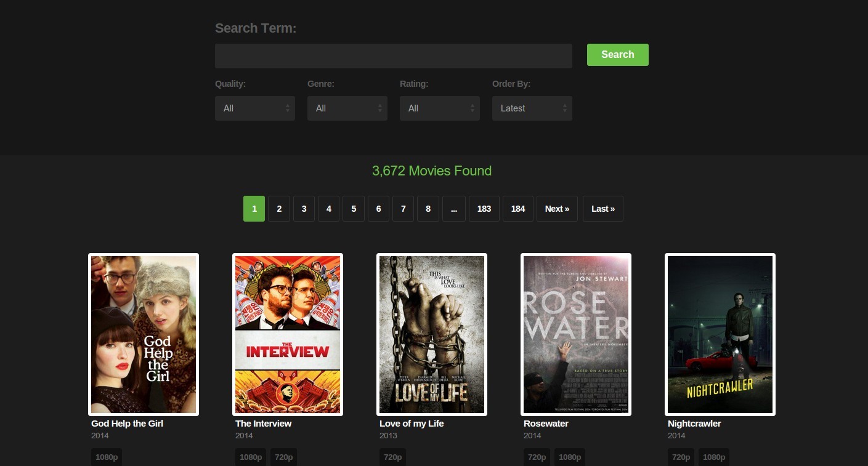Go to page 3
868x466 pixels.
coord(304,209)
